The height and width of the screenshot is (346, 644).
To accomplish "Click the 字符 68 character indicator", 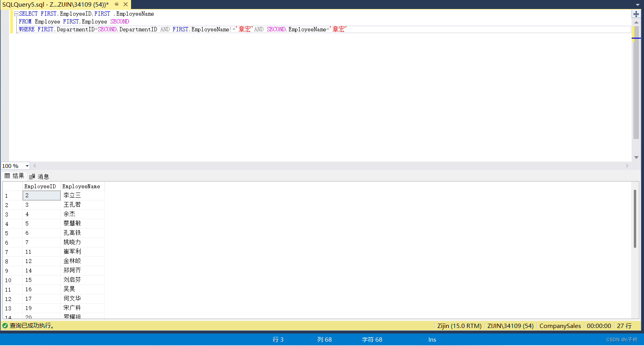I will pyautogui.click(x=372, y=339).
